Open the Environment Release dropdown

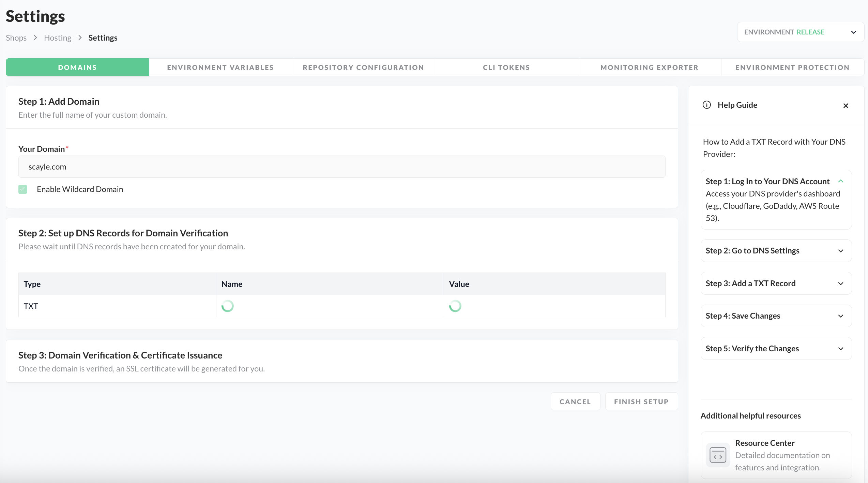800,32
